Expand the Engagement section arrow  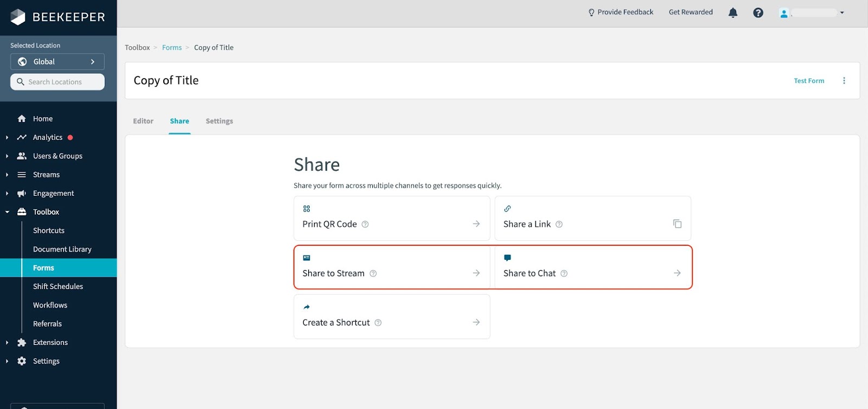7,193
